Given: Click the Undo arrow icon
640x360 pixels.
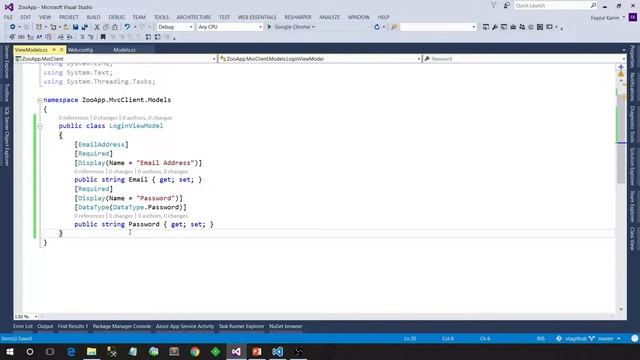Looking at the screenshot, I should [x=127, y=27].
